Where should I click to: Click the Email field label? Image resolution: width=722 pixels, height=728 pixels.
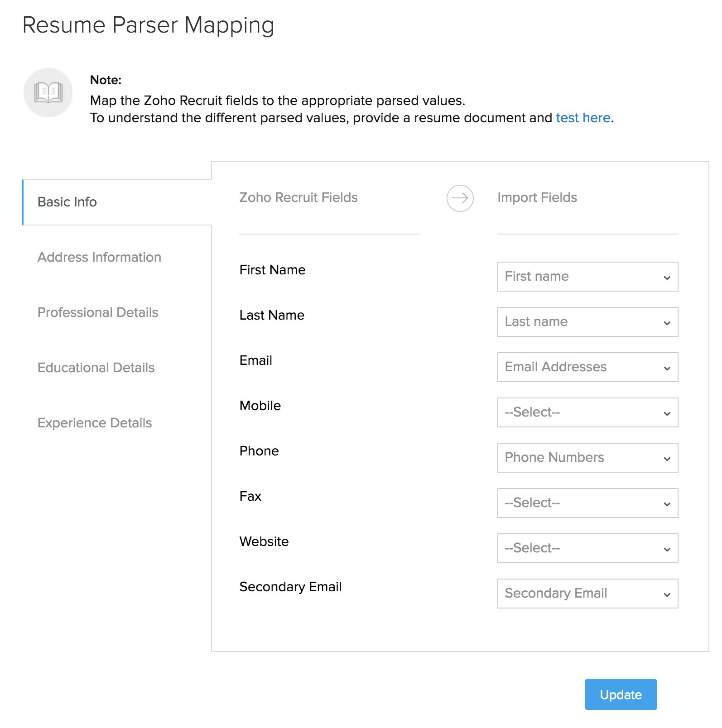coord(256,360)
